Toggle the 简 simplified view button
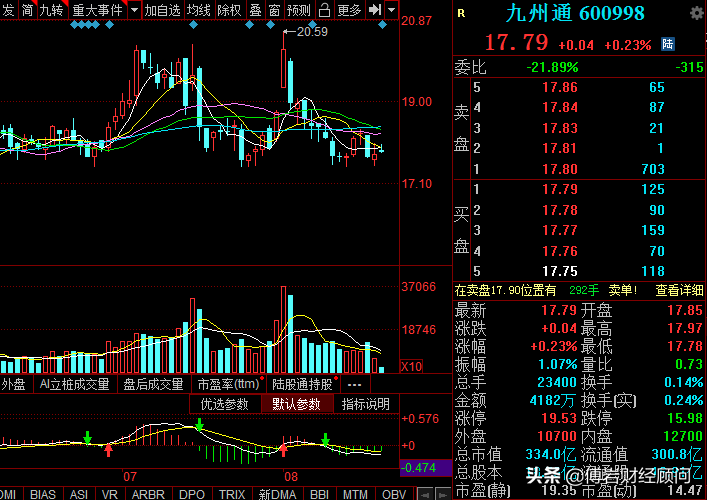707x500 pixels. 27,10
